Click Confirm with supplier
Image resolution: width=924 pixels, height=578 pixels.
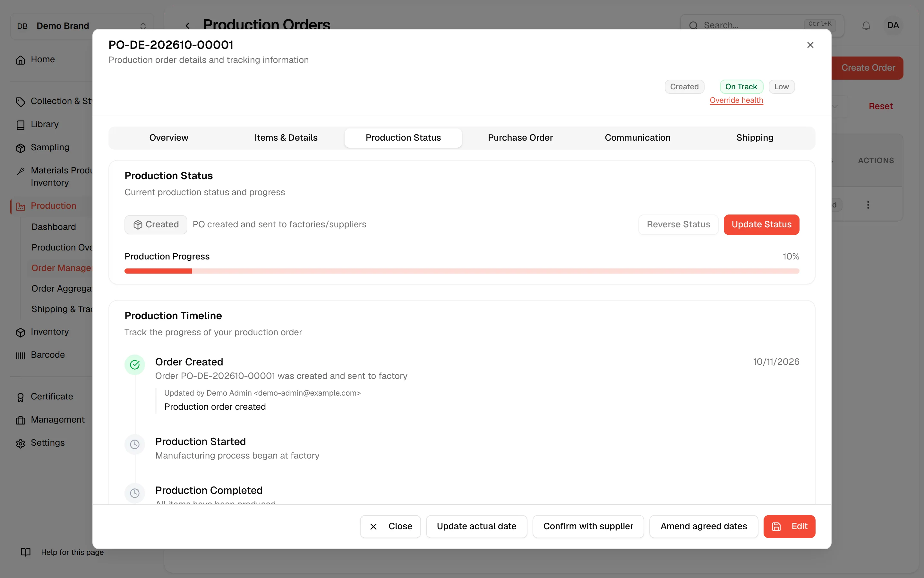coord(588,526)
